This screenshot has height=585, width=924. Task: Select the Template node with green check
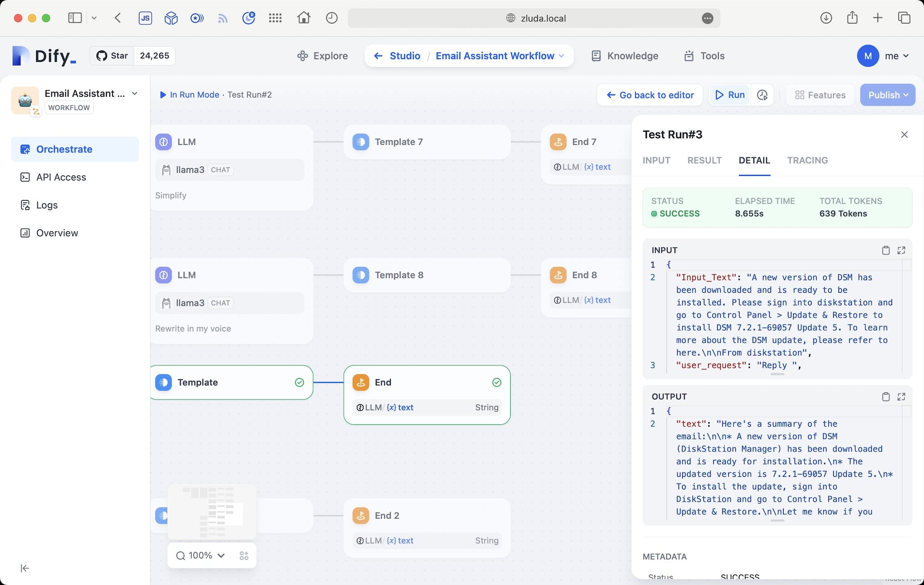pos(231,382)
